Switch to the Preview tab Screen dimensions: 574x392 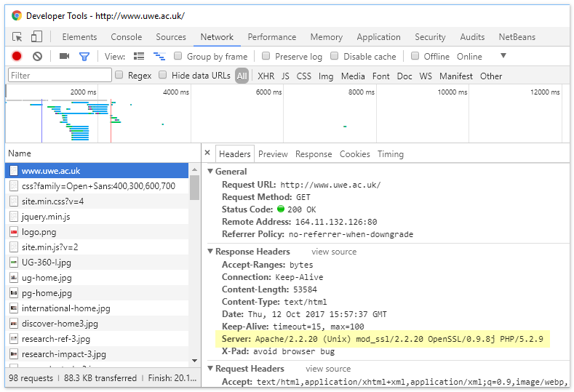tap(273, 154)
